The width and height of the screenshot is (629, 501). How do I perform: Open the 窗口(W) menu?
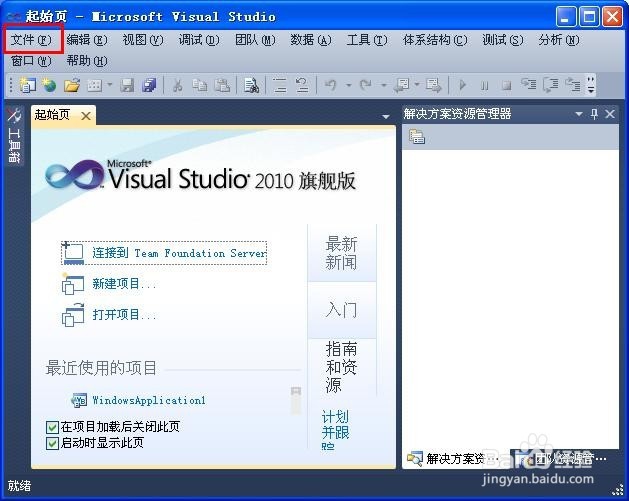click(31, 61)
